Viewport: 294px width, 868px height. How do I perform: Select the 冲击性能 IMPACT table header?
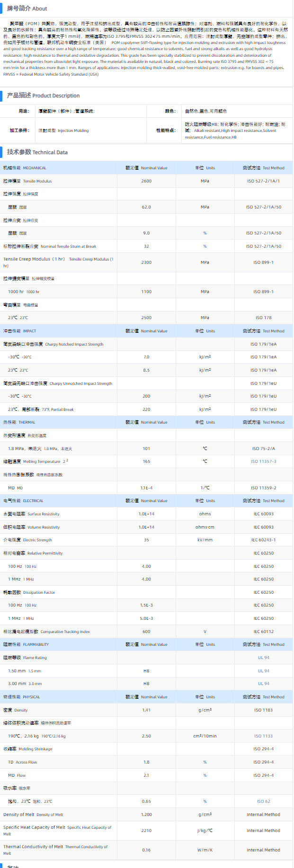click(19, 331)
